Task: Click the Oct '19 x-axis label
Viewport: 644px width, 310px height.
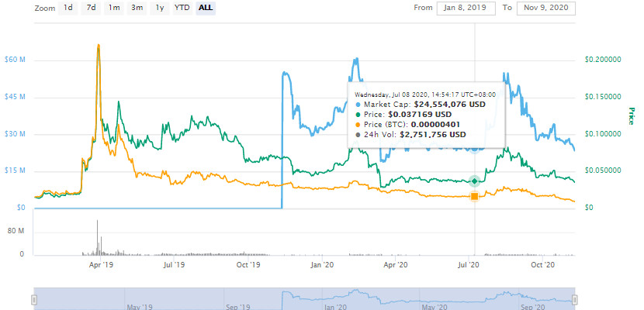Action: click(x=249, y=265)
